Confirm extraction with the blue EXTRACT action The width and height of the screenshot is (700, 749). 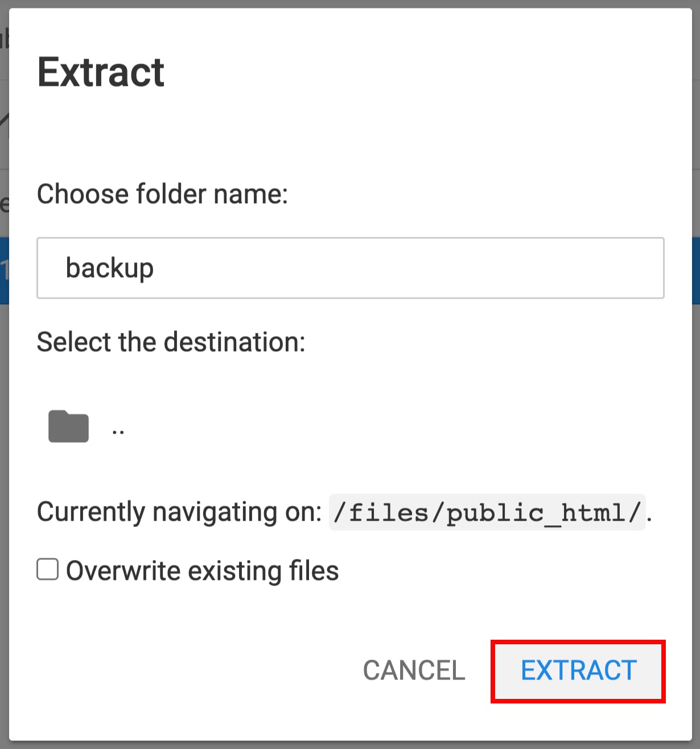click(x=577, y=670)
